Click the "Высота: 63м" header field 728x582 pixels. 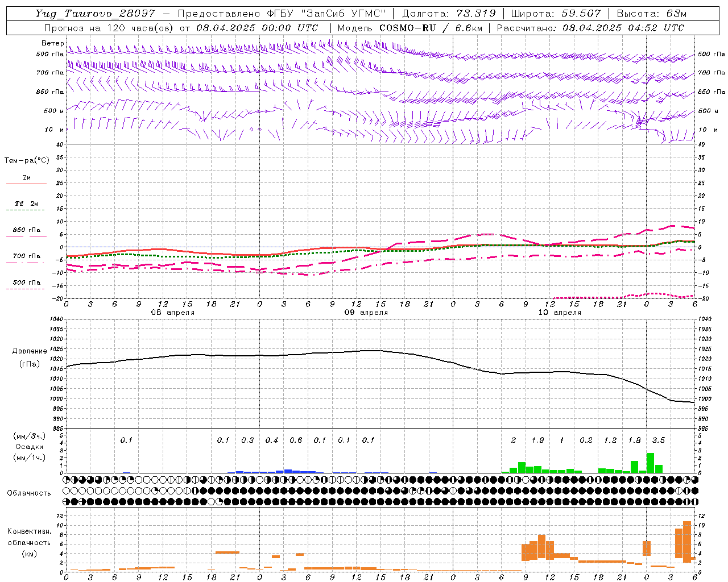click(652, 14)
